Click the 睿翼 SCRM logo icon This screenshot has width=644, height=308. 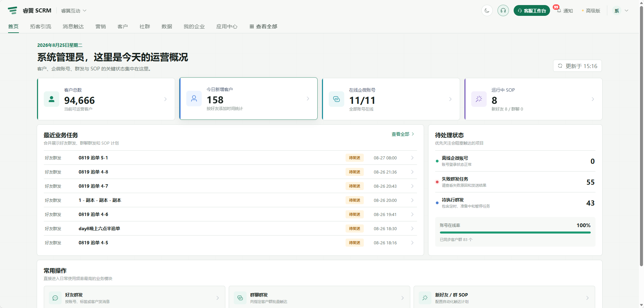[x=12, y=10]
